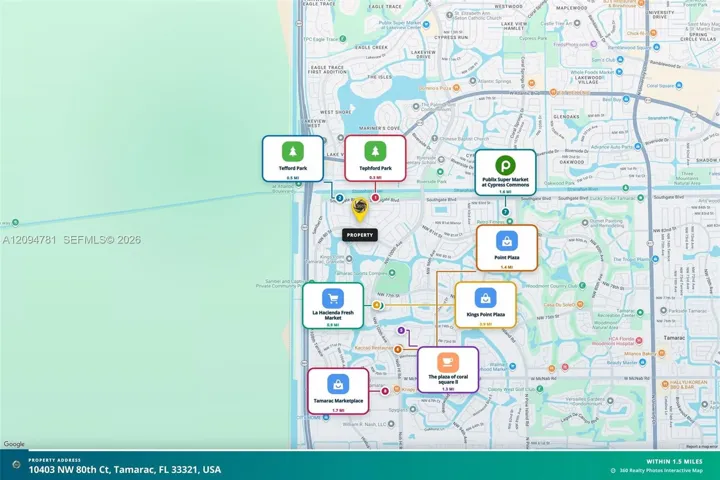Click the Whole Foods Market map pin
720x480 pixels.
click(619, 72)
